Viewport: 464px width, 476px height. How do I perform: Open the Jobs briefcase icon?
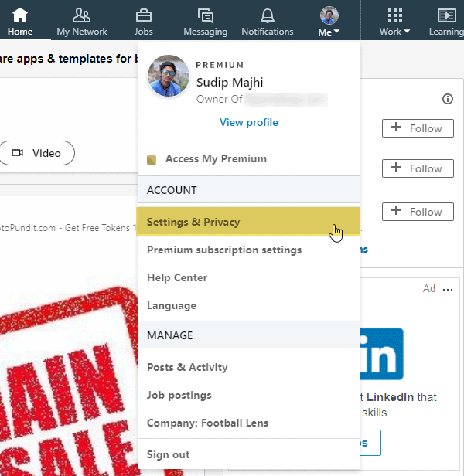tap(143, 15)
